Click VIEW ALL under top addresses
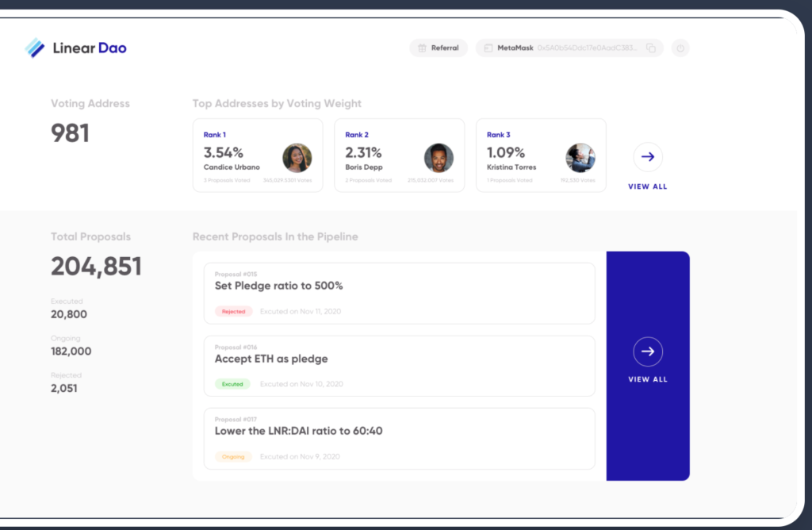812x530 pixels. (648, 186)
